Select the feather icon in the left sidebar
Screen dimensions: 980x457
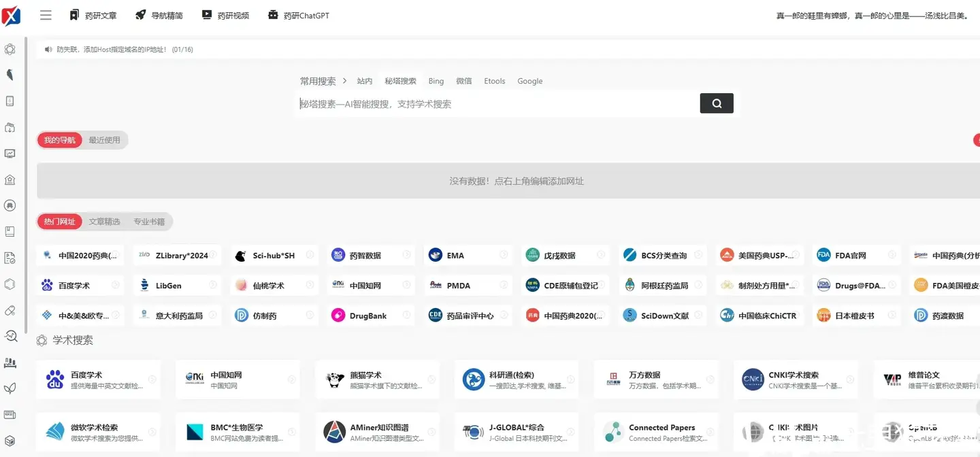pos(10,75)
